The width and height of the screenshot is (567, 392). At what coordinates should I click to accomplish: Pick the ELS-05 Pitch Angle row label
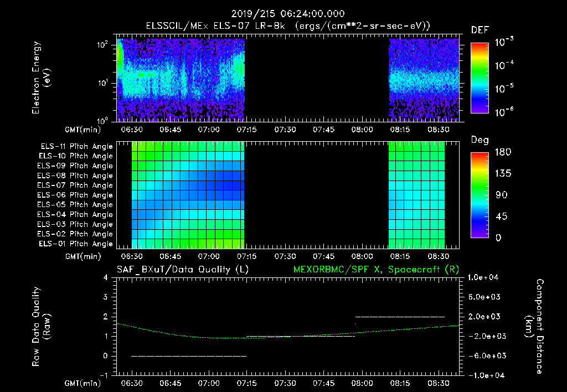point(75,205)
